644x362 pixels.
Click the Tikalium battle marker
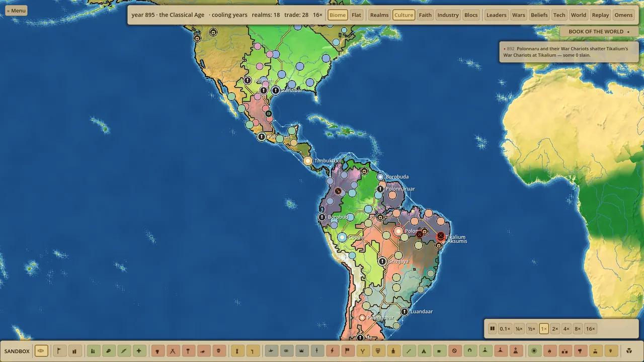click(x=441, y=236)
